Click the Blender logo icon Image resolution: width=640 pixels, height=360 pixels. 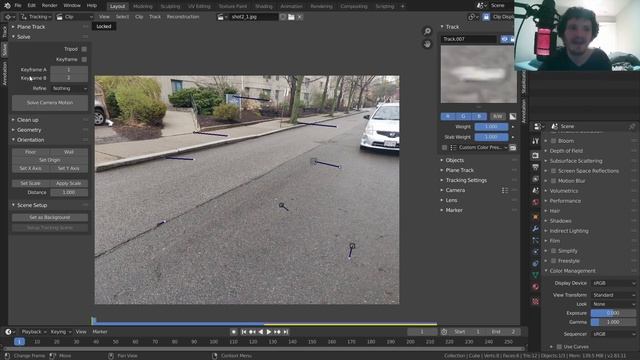[x=7, y=6]
